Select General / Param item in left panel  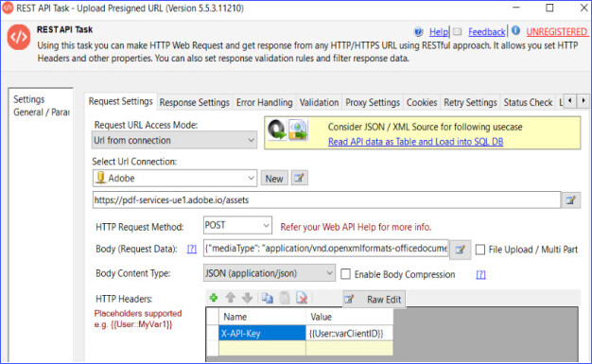[x=42, y=113]
